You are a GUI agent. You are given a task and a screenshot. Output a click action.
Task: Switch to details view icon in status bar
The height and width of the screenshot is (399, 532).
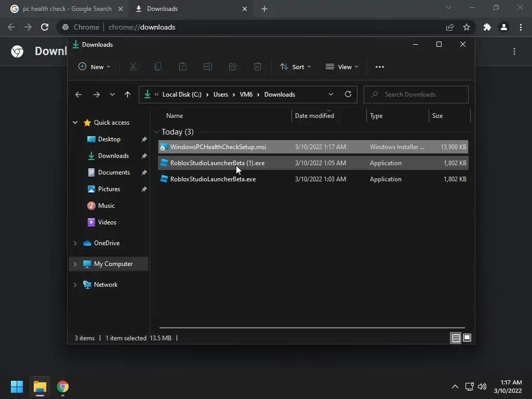tap(456, 338)
